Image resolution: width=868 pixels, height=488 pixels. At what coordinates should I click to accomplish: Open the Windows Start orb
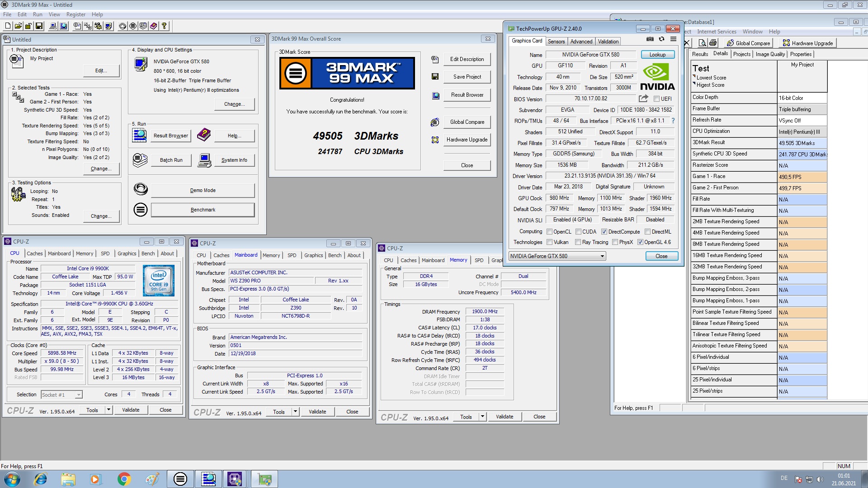pyautogui.click(x=12, y=479)
